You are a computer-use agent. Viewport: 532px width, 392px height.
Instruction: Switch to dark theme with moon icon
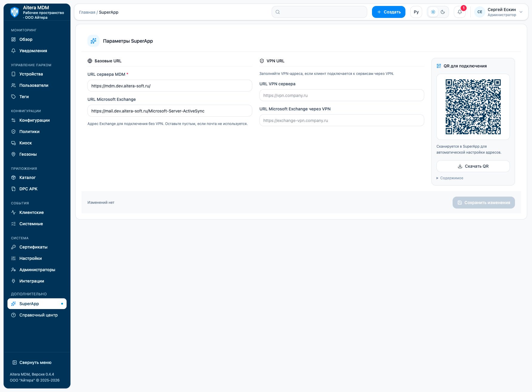pos(443,12)
